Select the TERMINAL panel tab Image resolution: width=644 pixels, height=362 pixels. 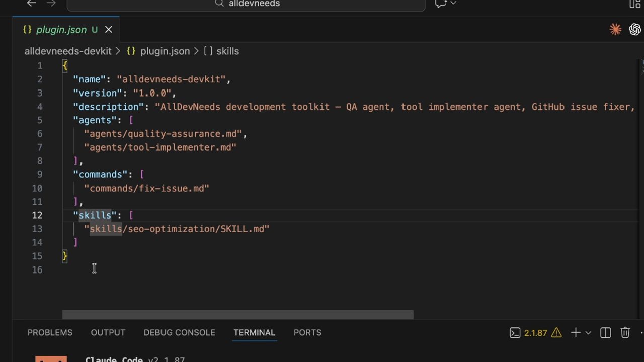[x=254, y=333]
